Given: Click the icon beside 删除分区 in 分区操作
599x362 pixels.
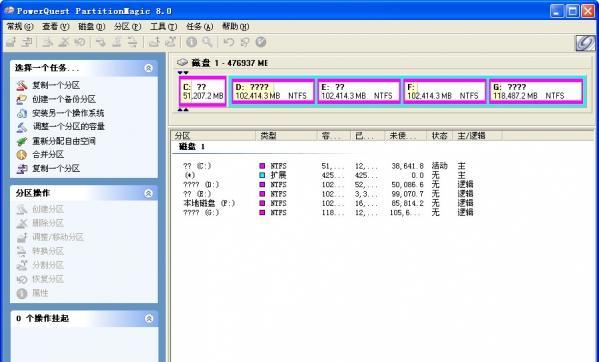Looking at the screenshot, I should (x=22, y=223).
